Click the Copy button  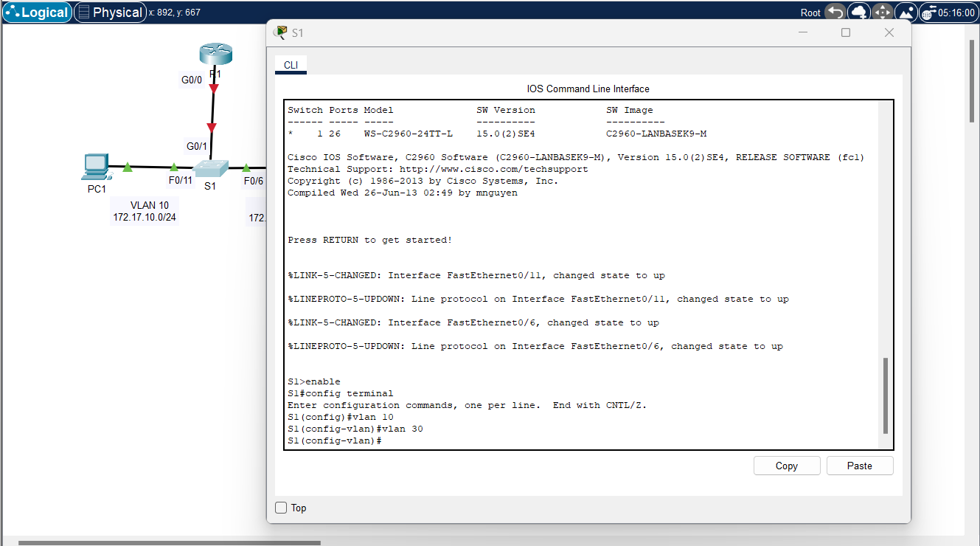coord(786,465)
